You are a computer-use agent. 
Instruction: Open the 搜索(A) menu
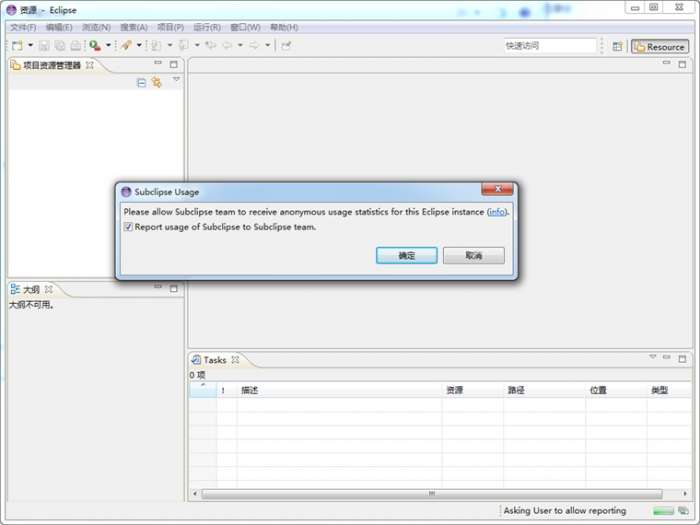[x=134, y=28]
